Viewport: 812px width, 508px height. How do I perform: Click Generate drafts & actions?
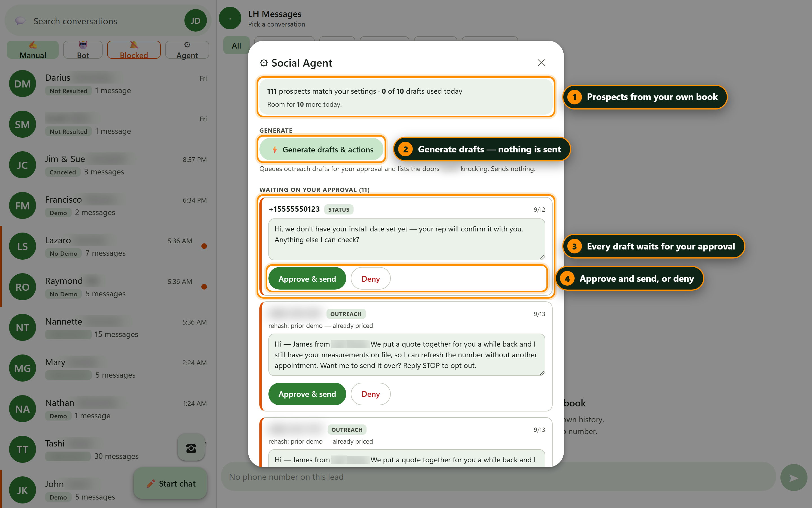[x=321, y=150]
